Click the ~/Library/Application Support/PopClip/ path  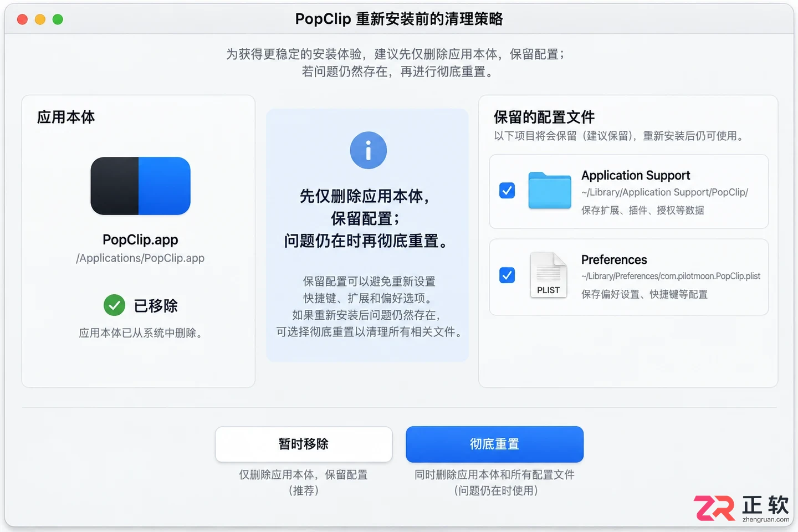click(664, 192)
